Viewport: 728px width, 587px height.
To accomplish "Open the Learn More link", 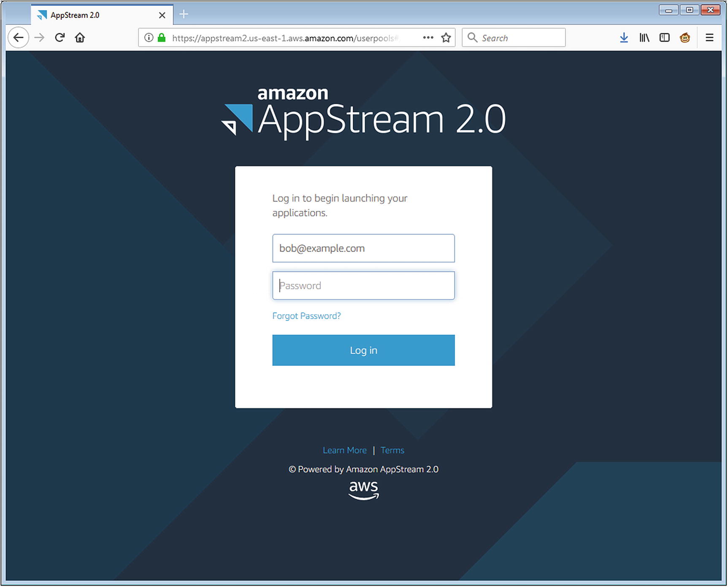I will click(345, 450).
